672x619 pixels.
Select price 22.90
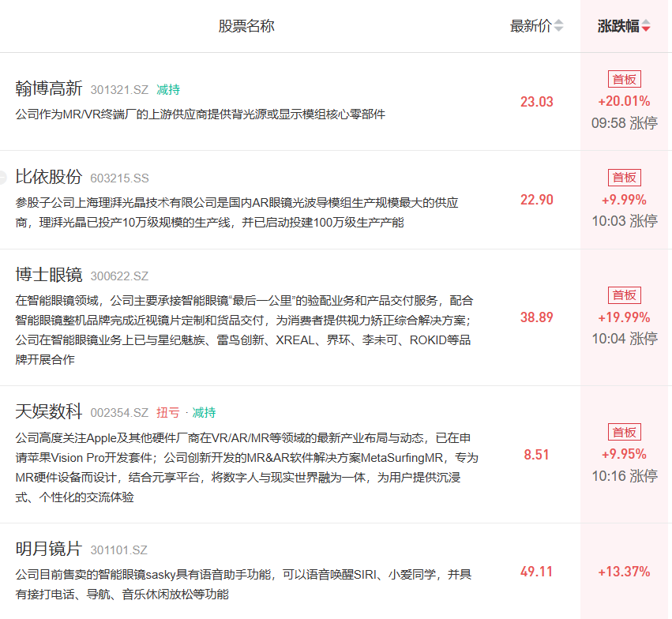[536, 200]
